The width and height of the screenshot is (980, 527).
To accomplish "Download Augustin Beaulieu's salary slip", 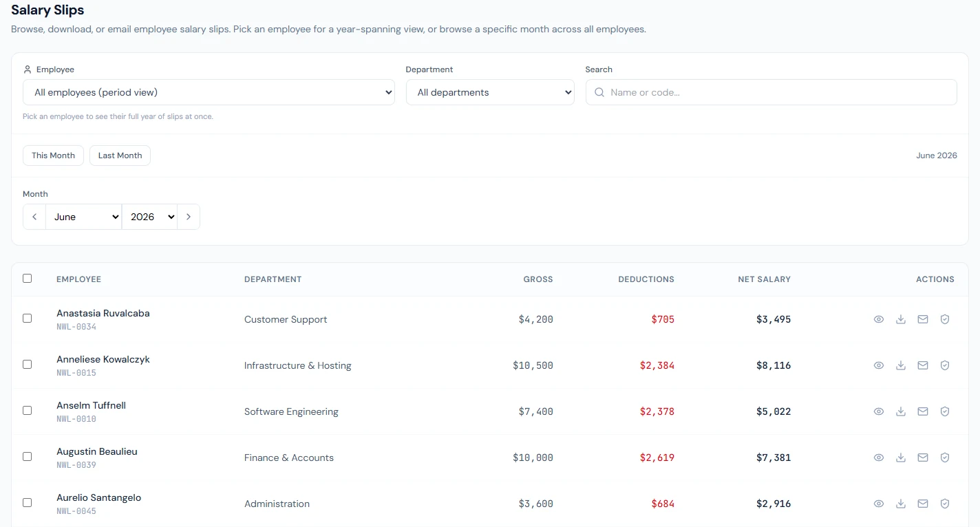I will [x=901, y=458].
